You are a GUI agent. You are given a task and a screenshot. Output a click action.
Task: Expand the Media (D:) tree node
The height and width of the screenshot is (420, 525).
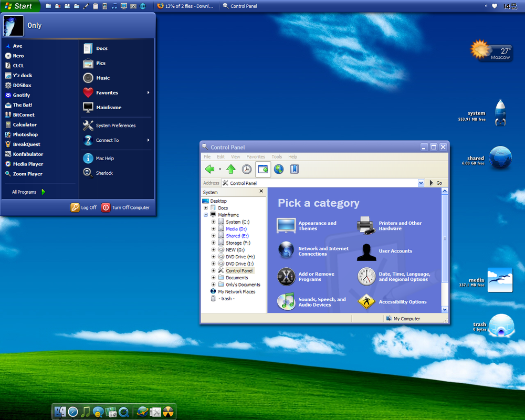[213, 229]
